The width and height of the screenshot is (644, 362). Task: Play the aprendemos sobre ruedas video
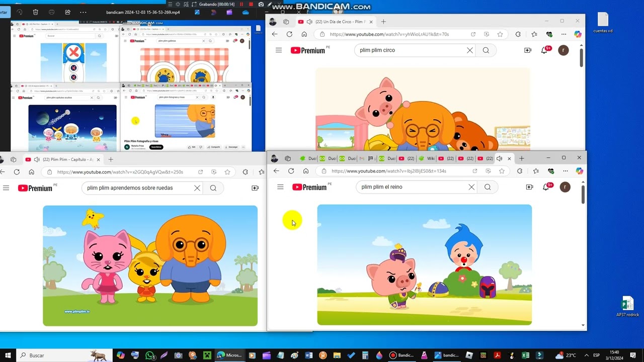point(150,265)
